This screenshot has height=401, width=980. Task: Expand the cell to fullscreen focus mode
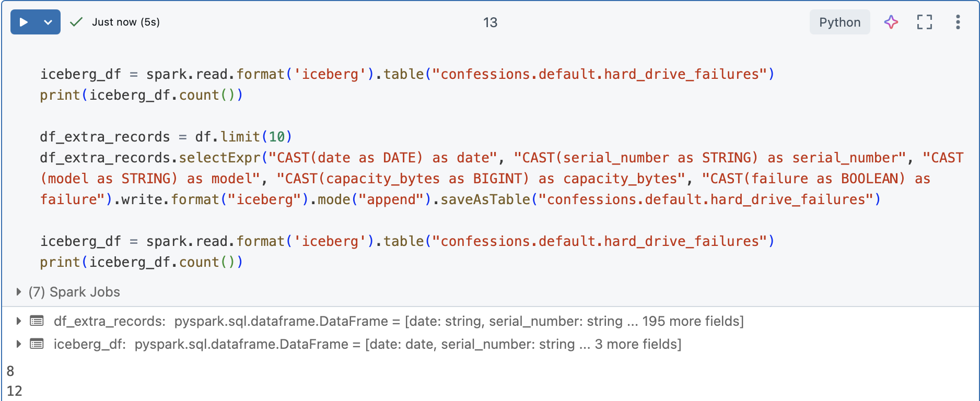pyautogui.click(x=924, y=22)
